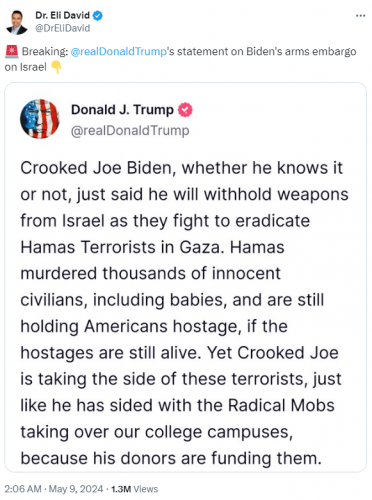Open Donald J. Trump's flag-face avatar
372x500 pixels.
click(x=40, y=119)
